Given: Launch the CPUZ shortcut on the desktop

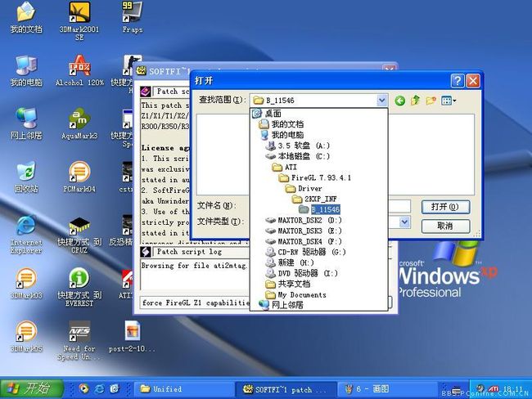Looking at the screenshot, I should (79, 234).
